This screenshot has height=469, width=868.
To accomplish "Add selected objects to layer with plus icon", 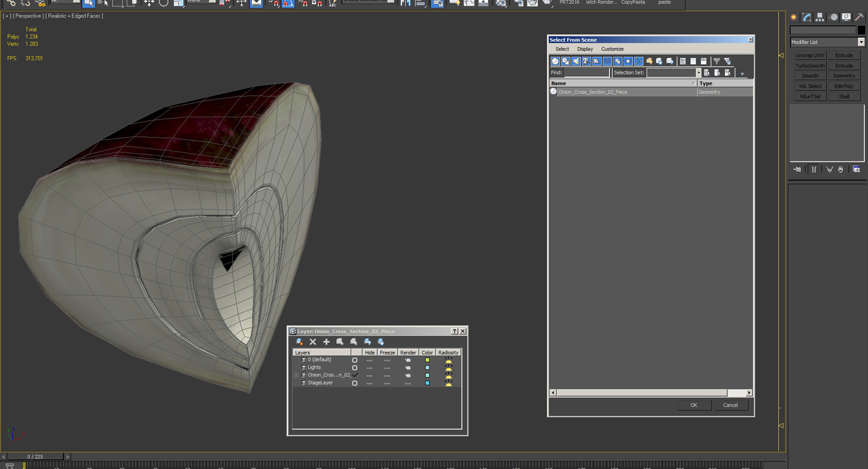I will pyautogui.click(x=326, y=342).
